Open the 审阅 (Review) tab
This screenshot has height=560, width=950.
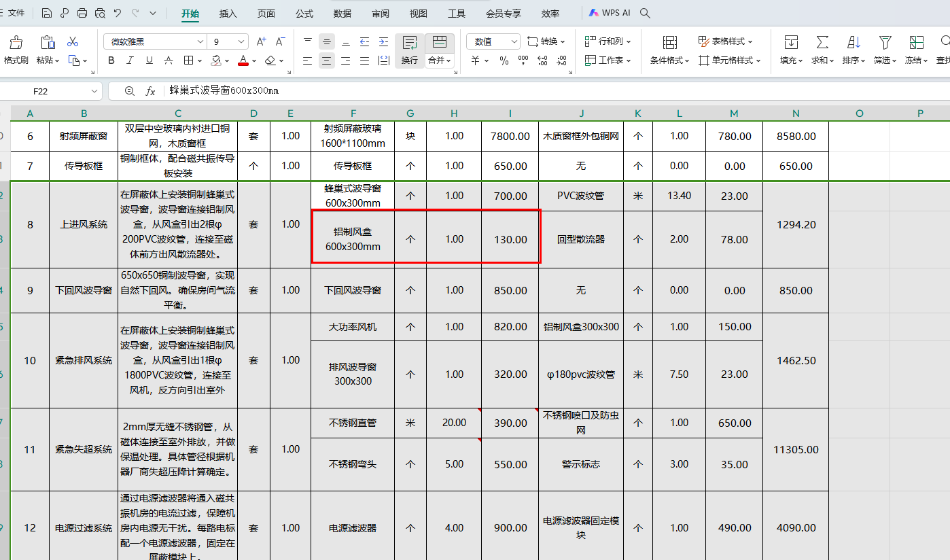pyautogui.click(x=381, y=14)
